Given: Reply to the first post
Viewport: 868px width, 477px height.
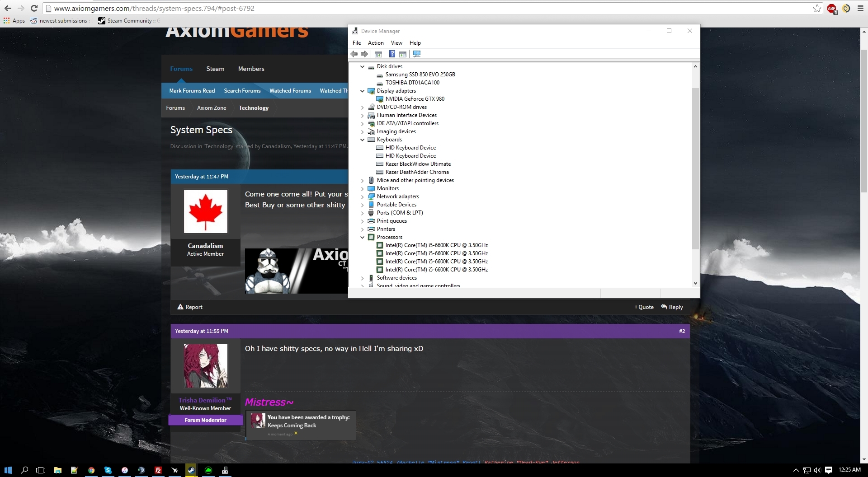Looking at the screenshot, I should 672,307.
